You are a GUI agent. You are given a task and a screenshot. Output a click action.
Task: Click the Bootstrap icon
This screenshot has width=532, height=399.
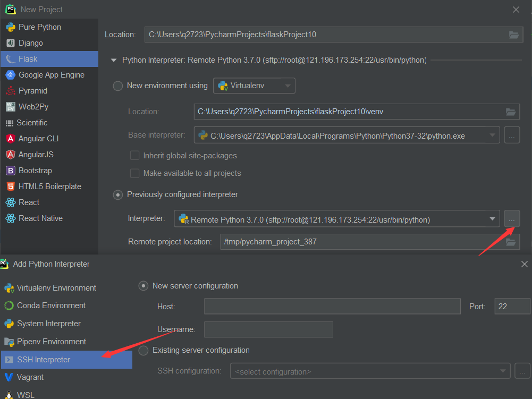[11, 171]
